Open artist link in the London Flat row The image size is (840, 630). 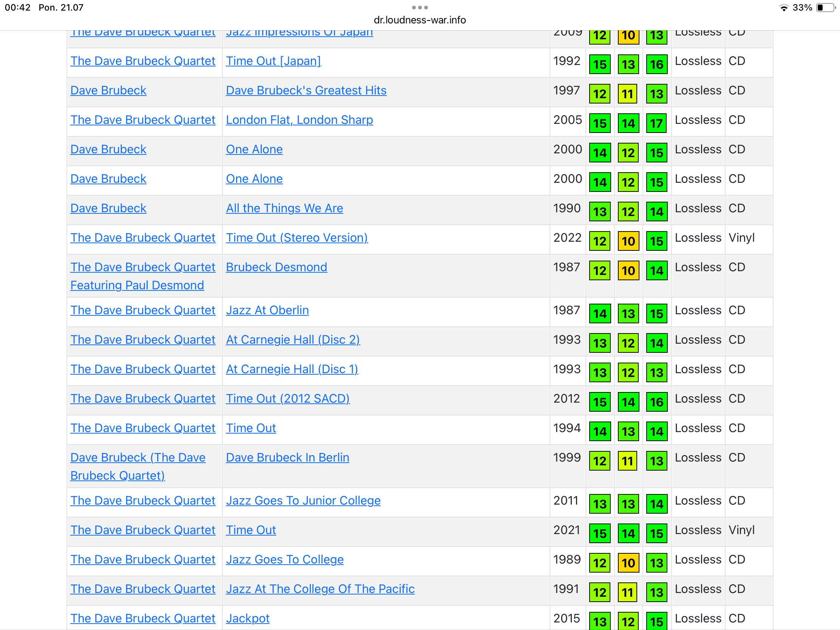coord(143,120)
